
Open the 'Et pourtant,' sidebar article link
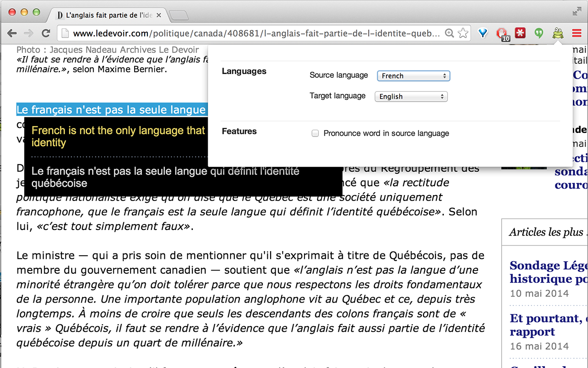point(548,325)
